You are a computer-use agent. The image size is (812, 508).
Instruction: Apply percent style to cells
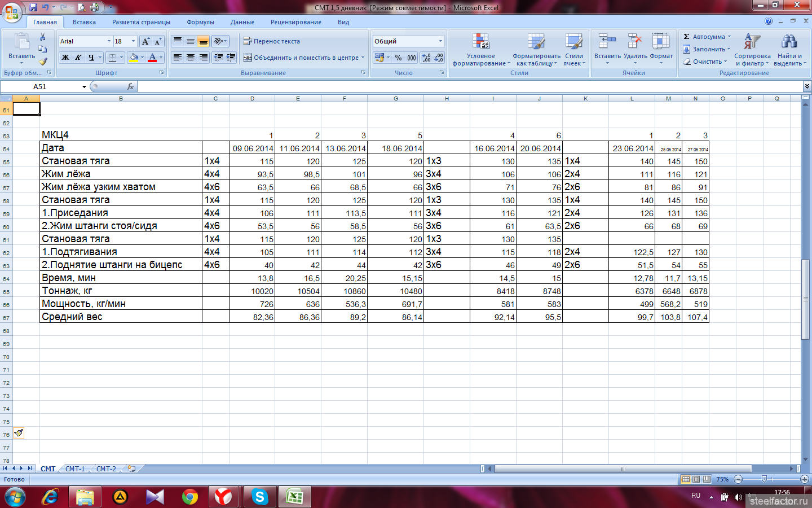click(x=399, y=58)
